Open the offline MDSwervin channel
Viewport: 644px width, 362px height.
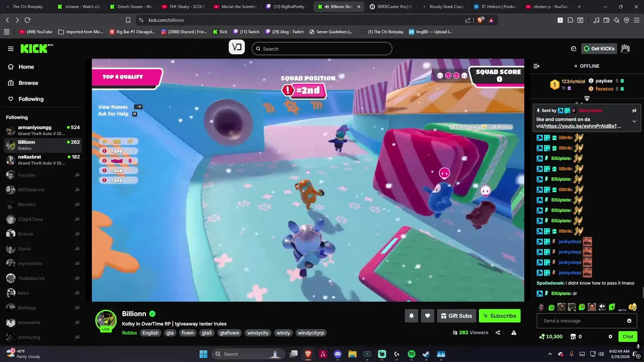tap(43, 190)
